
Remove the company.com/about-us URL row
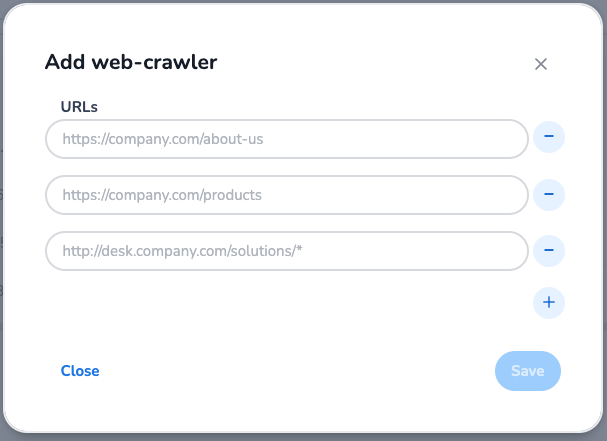(549, 138)
